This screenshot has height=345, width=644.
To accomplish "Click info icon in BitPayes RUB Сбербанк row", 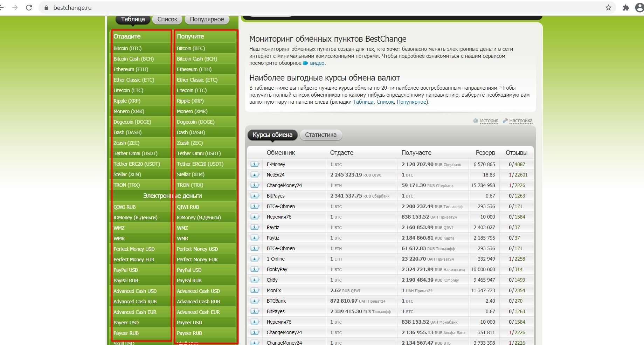I will tap(255, 196).
